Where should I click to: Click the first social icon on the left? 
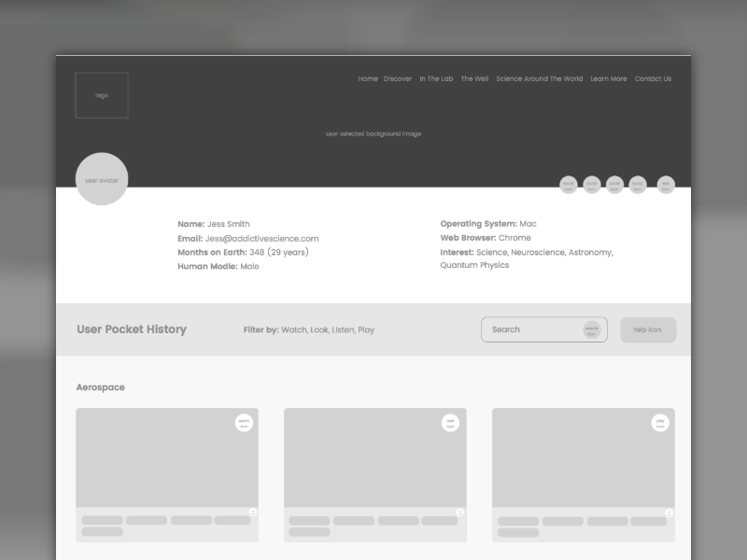[x=568, y=185]
